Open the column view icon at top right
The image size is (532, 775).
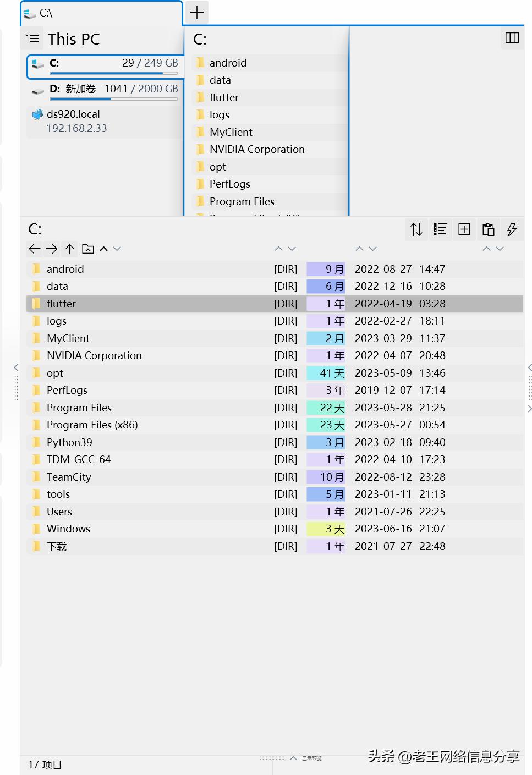click(512, 38)
